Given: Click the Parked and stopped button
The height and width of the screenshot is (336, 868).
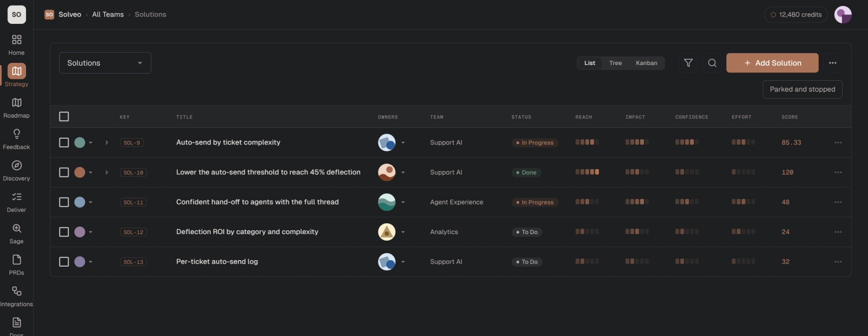Looking at the screenshot, I should (802, 89).
